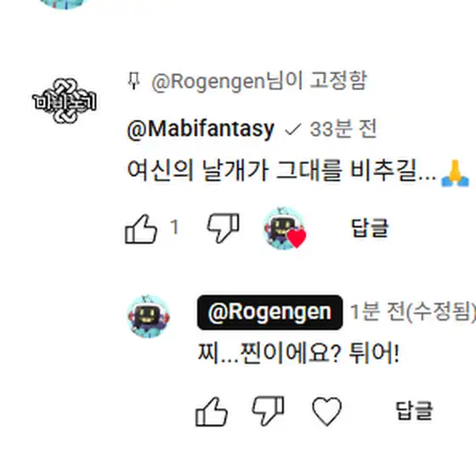This screenshot has height=476, width=476.
Task: Click the Rogengen robot avatar beside reply
Action: click(x=148, y=316)
